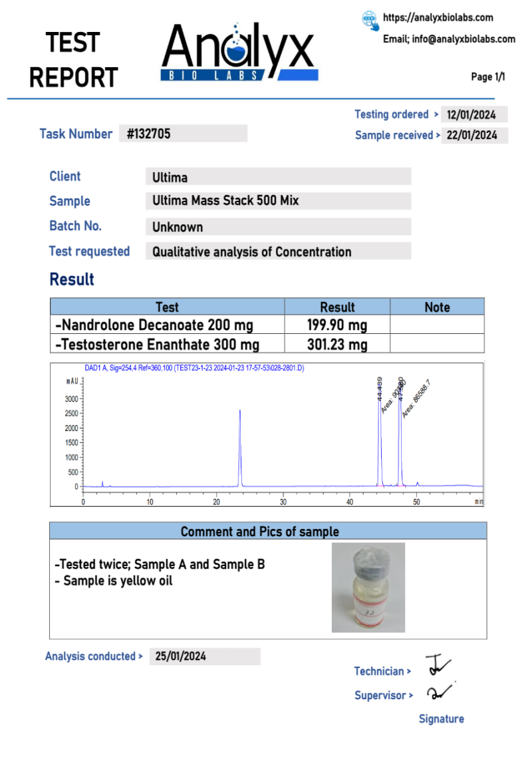
Task: Click the Testosterone Enanthate result 301.23 mg
Action: tap(337, 345)
